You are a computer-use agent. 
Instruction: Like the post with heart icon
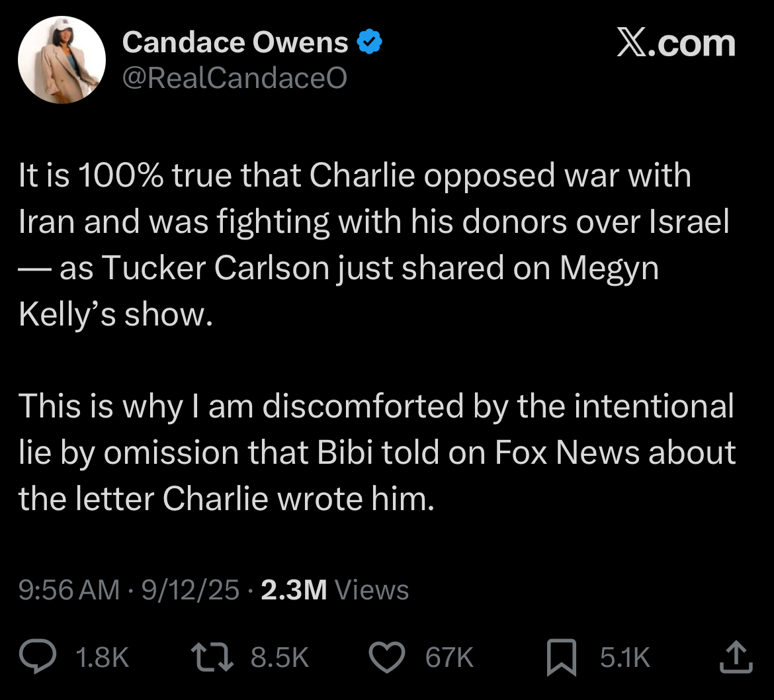(387, 658)
